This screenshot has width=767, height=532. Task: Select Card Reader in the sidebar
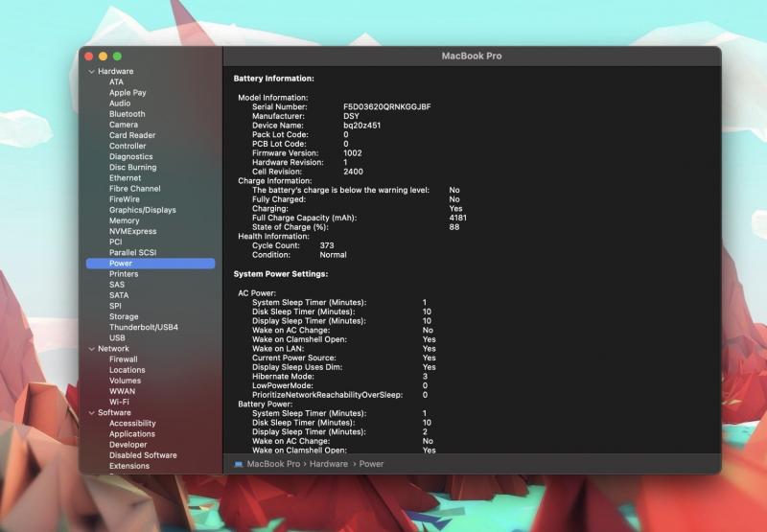pyautogui.click(x=132, y=135)
